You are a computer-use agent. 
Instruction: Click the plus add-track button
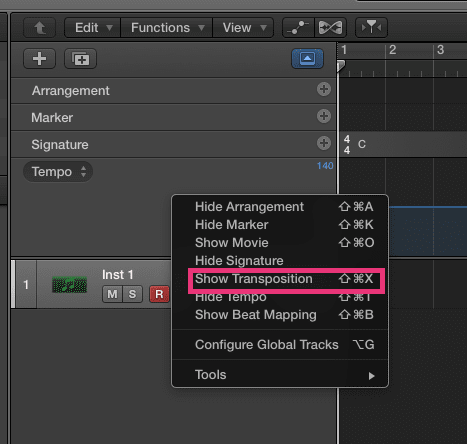39,59
